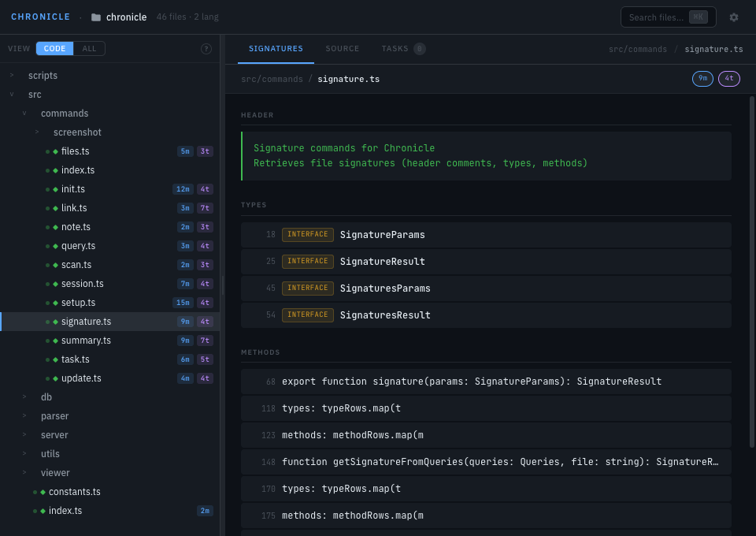Click the 5t badge on task.ts

[205, 359]
